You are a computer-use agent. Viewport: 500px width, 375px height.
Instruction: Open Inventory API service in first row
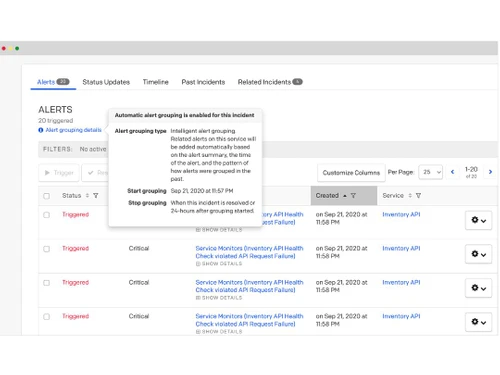401,214
